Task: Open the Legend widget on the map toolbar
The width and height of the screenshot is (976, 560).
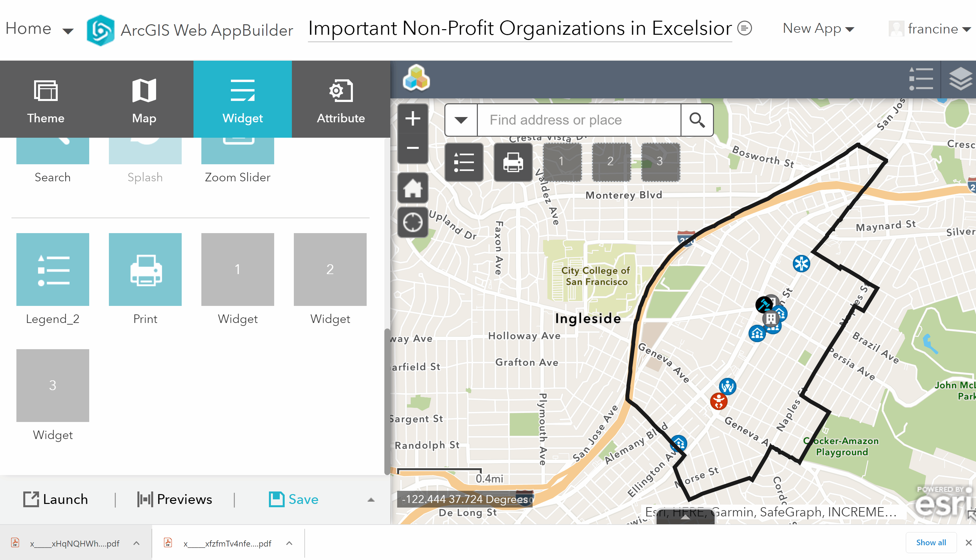Action: [464, 162]
